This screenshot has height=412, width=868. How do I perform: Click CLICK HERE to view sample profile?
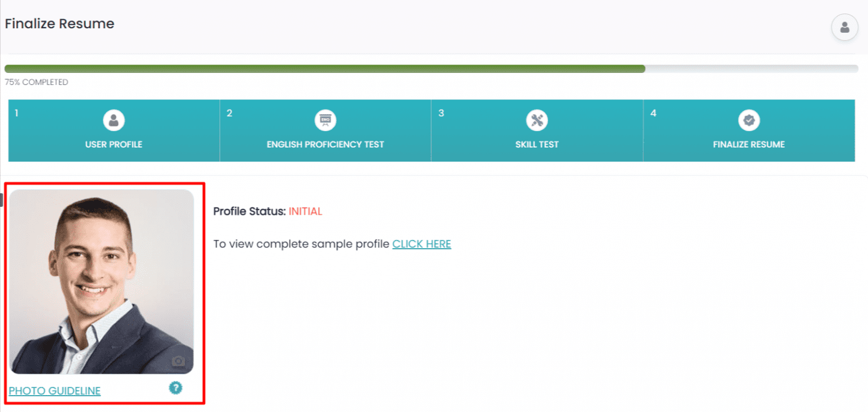422,244
